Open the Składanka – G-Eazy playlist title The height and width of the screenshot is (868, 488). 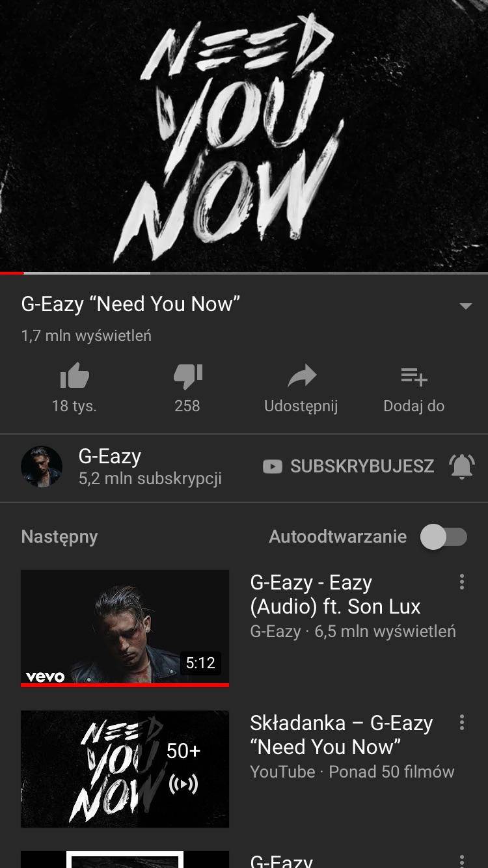341,735
